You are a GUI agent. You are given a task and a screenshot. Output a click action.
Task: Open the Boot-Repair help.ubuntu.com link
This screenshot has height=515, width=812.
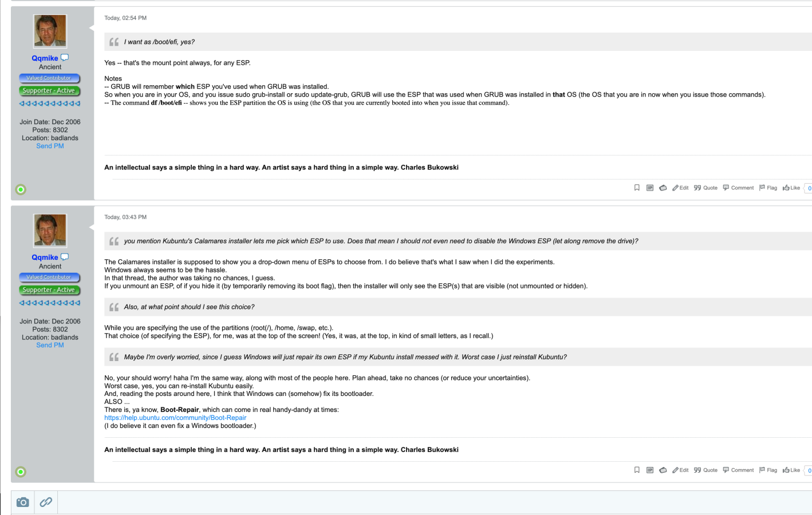click(175, 418)
